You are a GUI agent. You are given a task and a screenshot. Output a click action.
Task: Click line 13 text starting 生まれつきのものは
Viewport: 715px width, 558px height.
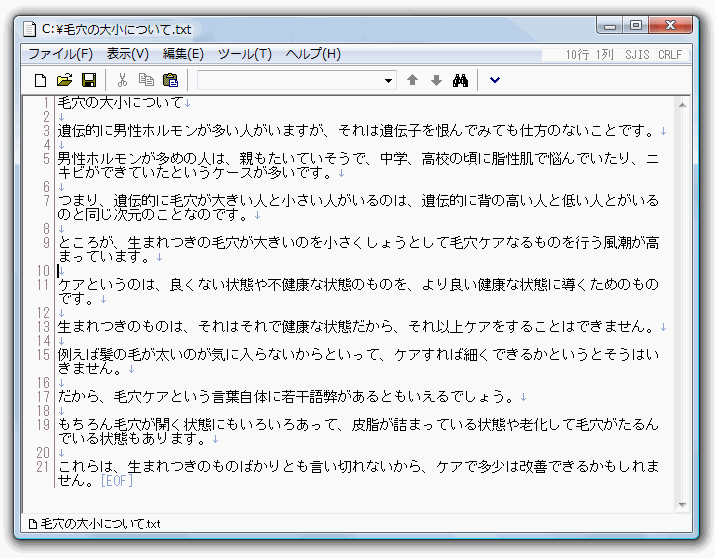coord(357,326)
